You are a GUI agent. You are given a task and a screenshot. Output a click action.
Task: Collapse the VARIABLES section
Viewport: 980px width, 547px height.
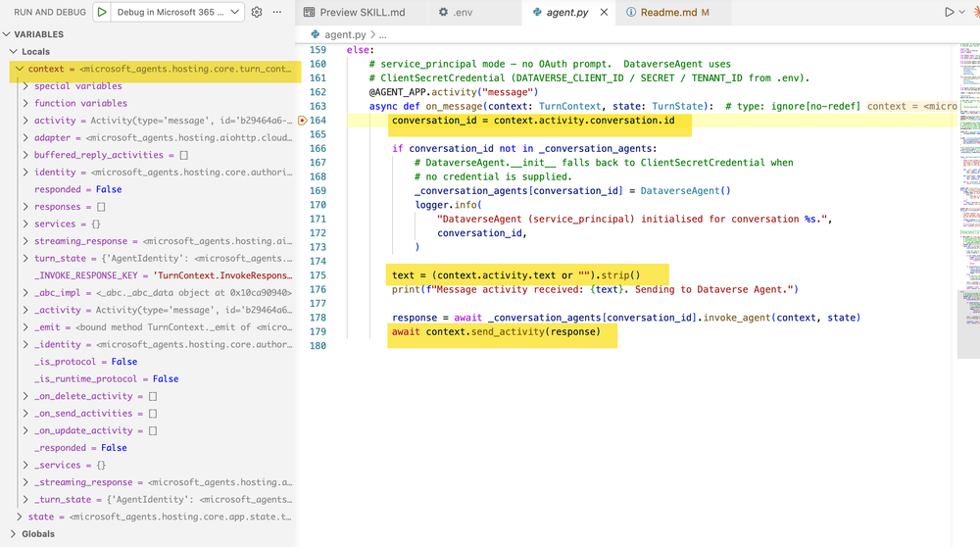point(6,34)
